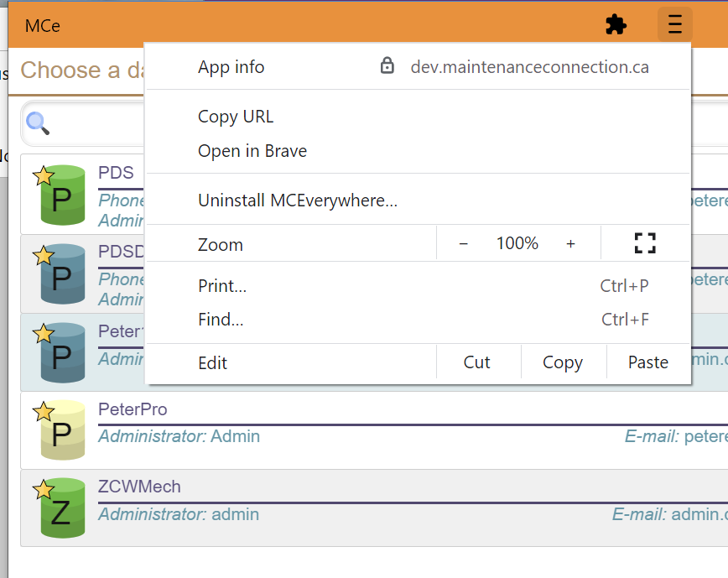The height and width of the screenshot is (578, 728).
Task: Click the E-mail field in ZCWMech row
Action: pos(670,514)
